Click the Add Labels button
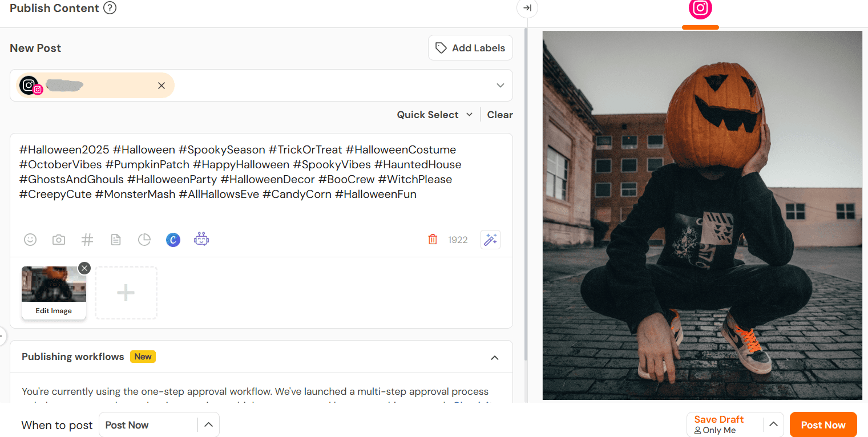 tap(470, 47)
